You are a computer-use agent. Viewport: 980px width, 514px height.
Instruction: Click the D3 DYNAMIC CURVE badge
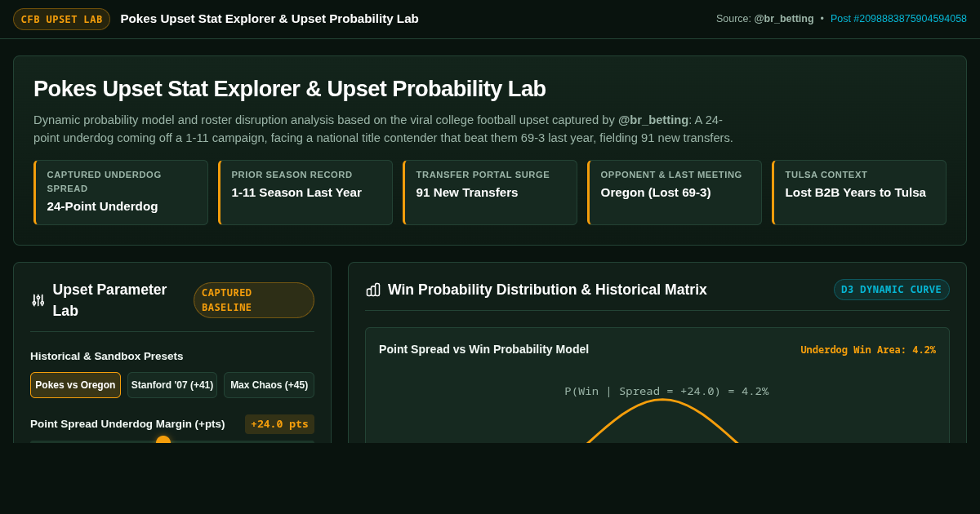pyautogui.click(x=892, y=290)
